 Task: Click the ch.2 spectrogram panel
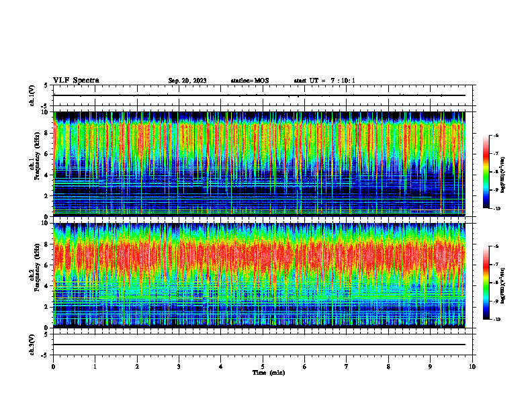point(259,275)
